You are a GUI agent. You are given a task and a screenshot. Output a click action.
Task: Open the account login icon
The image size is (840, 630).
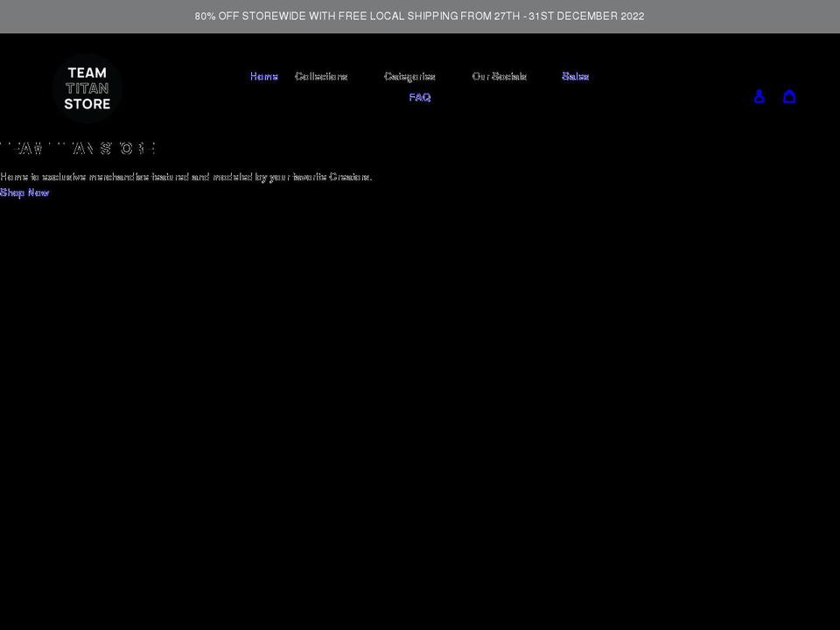tap(759, 97)
